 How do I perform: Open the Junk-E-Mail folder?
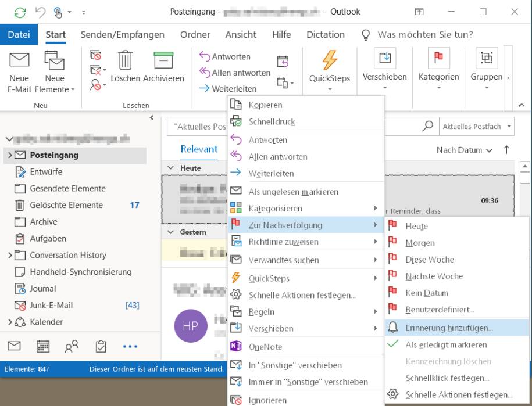tap(51, 306)
